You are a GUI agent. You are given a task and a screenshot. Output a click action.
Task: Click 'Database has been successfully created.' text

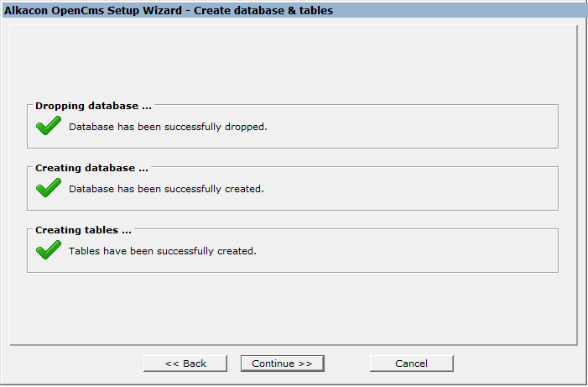[166, 189]
